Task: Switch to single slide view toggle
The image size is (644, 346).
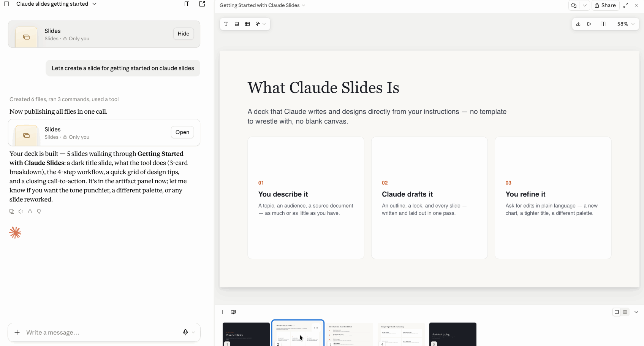Action: [x=617, y=312]
